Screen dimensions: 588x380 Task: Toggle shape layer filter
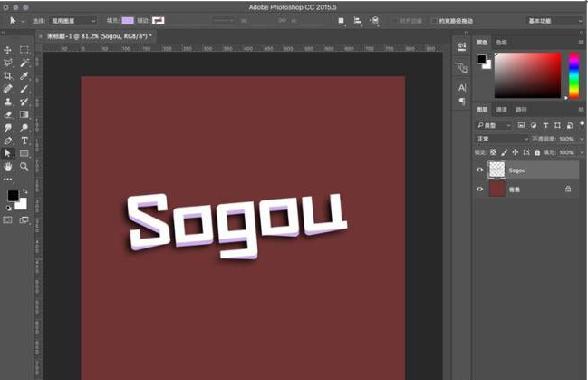[x=557, y=125]
